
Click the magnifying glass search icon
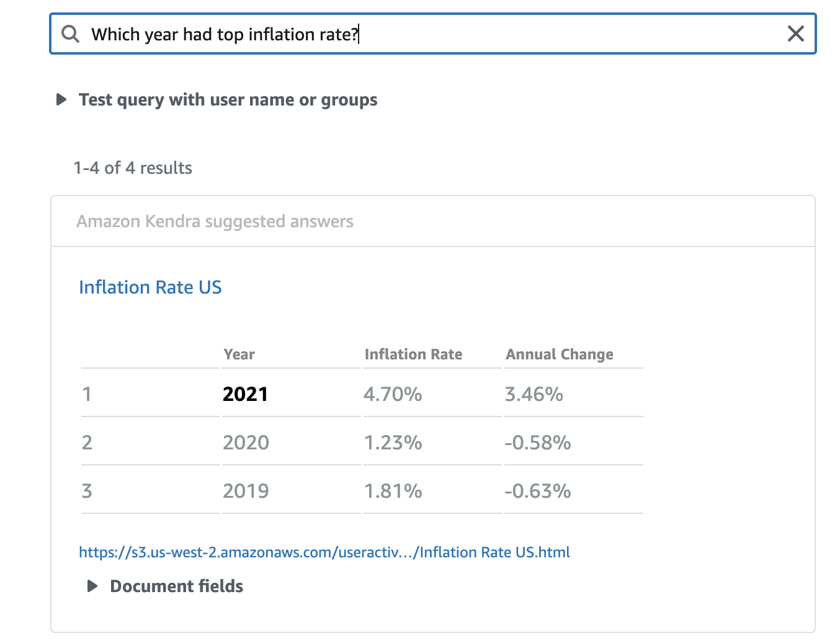(x=71, y=34)
